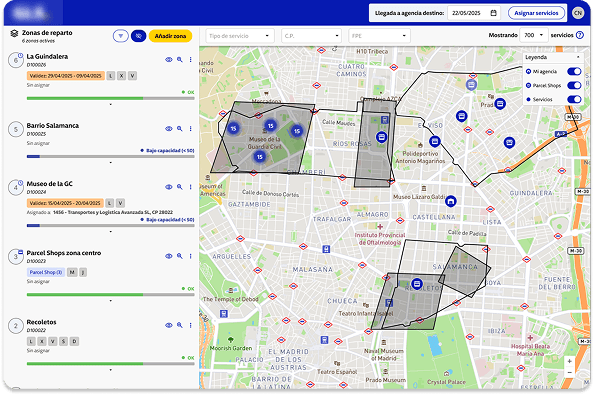The height and width of the screenshot is (395, 594).
Task: Click magnifier icon for Recoletos zone
Action: (180, 325)
